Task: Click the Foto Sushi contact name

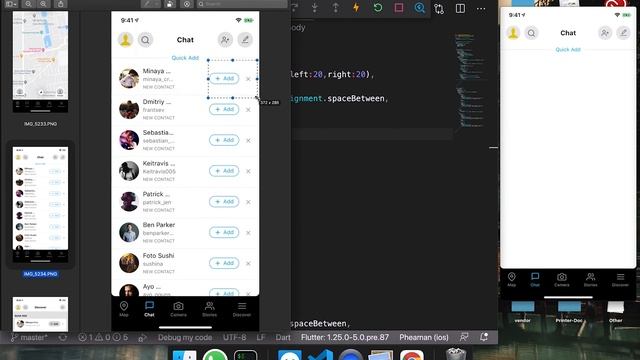Action: coord(158,256)
